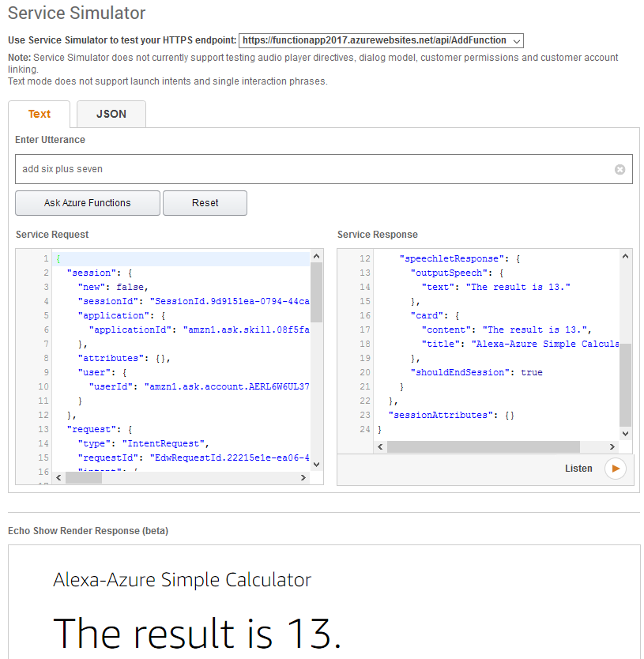Switch to the Text tab
Viewport: 644px width, 659px height.
click(x=39, y=114)
